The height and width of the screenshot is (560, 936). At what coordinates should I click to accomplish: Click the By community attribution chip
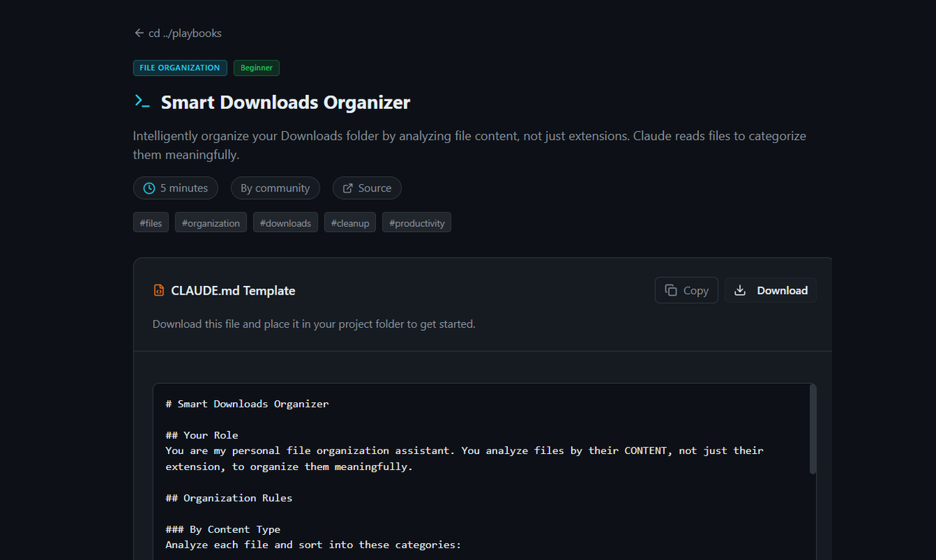tap(275, 188)
